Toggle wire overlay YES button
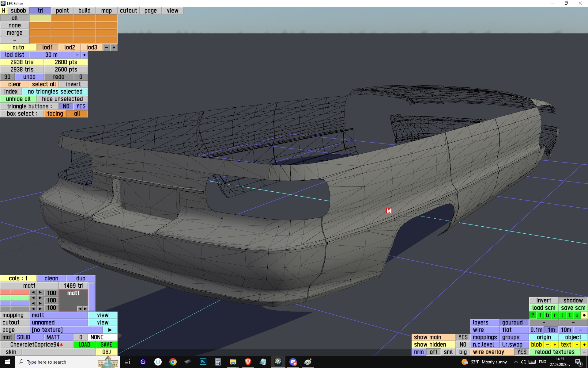The height and width of the screenshot is (368, 588). pyautogui.click(x=522, y=352)
